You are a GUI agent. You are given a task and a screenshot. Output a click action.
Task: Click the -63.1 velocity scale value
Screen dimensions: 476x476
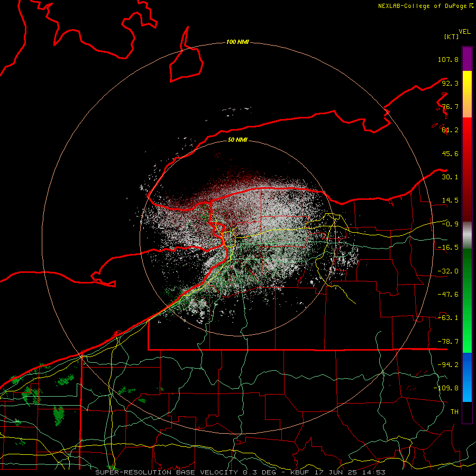click(x=448, y=318)
